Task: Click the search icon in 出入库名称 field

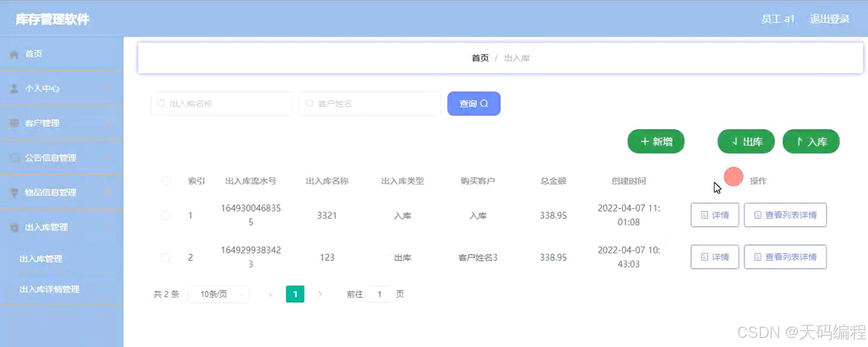Action: click(161, 103)
